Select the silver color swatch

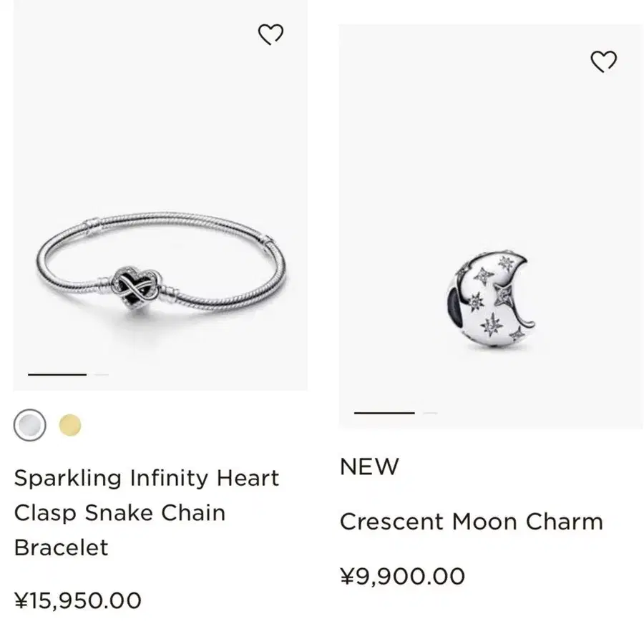30,426
